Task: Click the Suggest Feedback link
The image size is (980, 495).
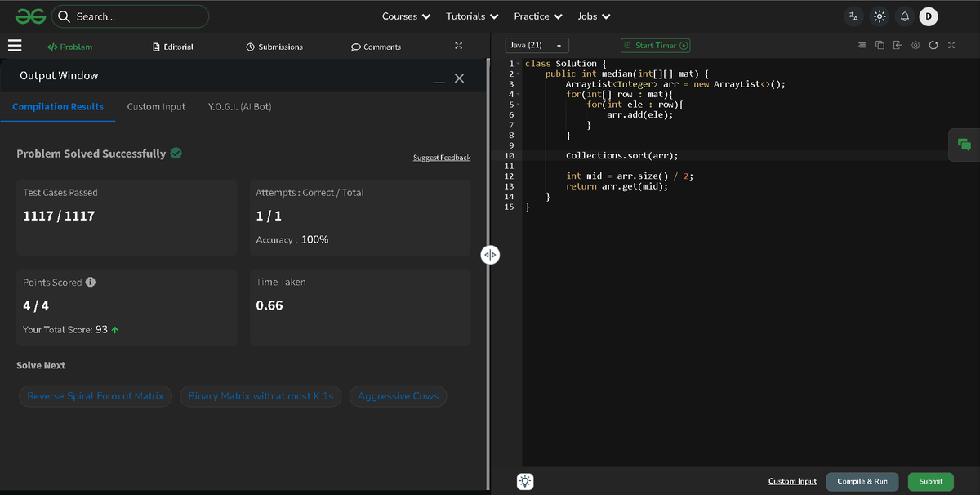Action: point(442,158)
